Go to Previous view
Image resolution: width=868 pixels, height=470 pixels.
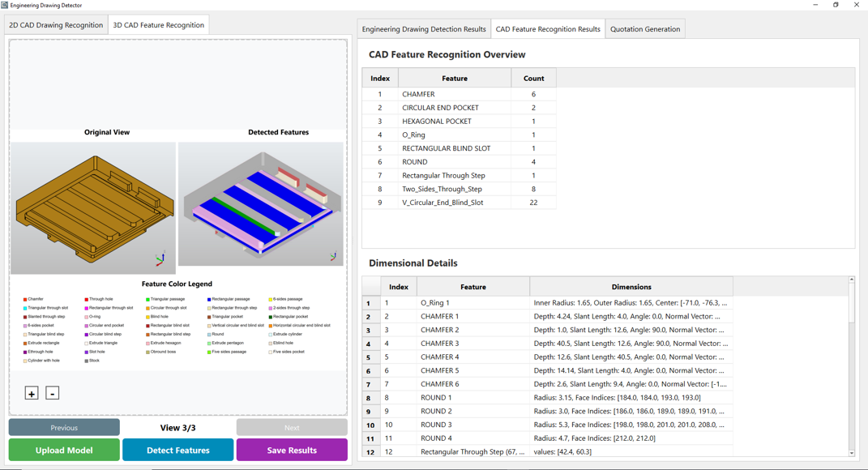pyautogui.click(x=64, y=427)
